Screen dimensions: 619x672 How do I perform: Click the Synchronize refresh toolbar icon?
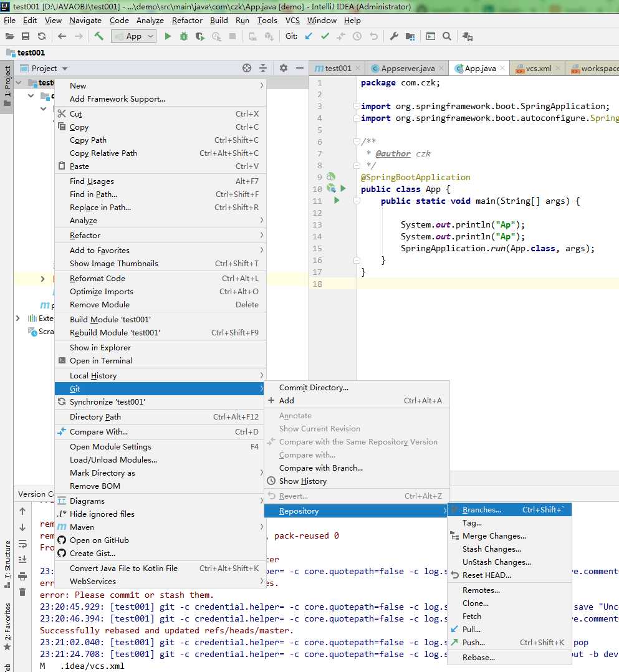click(42, 36)
